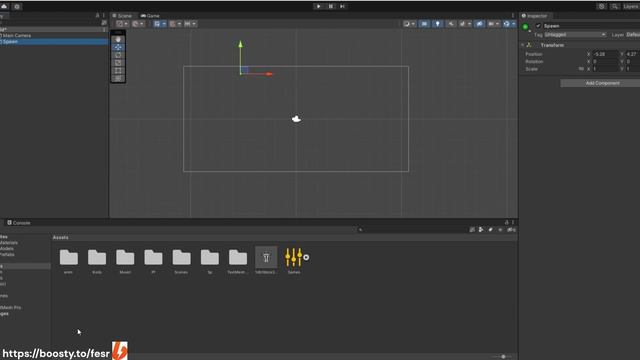Open the Gizmos dropdown in Scene view
Screen dimensions: 640x360
coord(509,24)
